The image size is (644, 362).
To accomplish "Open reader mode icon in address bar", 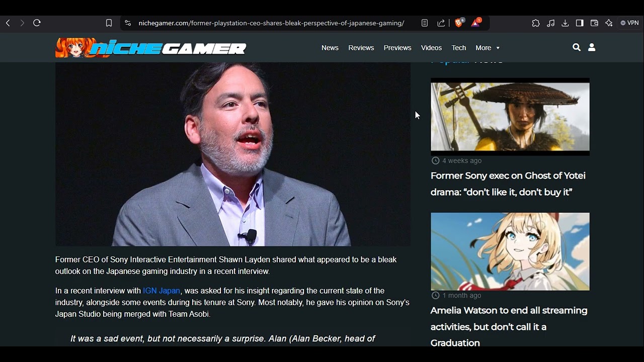I will coord(425,23).
